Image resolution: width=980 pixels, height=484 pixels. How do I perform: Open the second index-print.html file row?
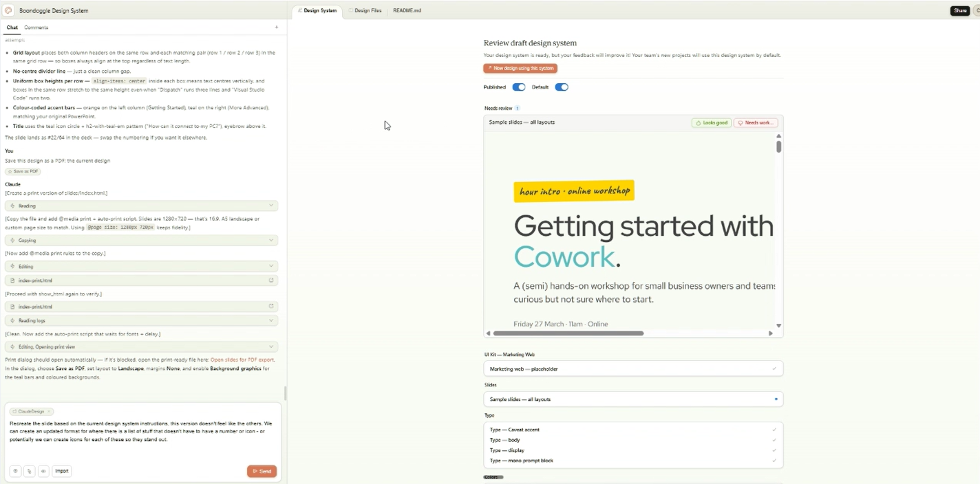coord(141,307)
